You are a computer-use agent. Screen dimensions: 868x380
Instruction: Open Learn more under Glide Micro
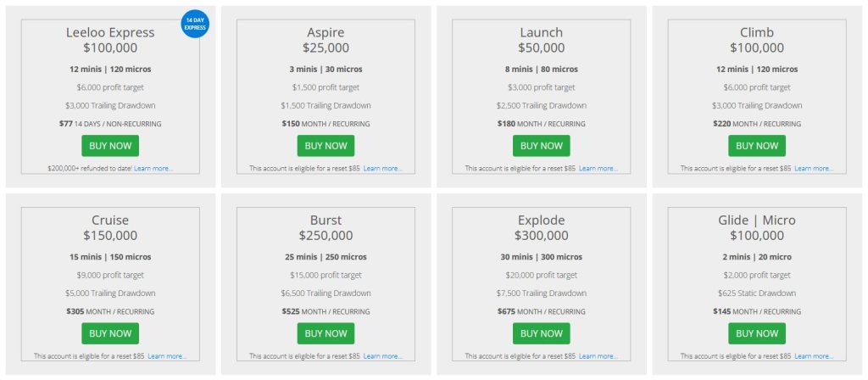814,356
